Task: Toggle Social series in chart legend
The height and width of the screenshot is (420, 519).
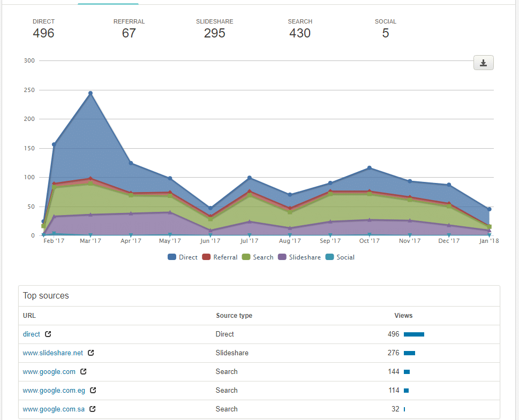Action: (x=340, y=257)
